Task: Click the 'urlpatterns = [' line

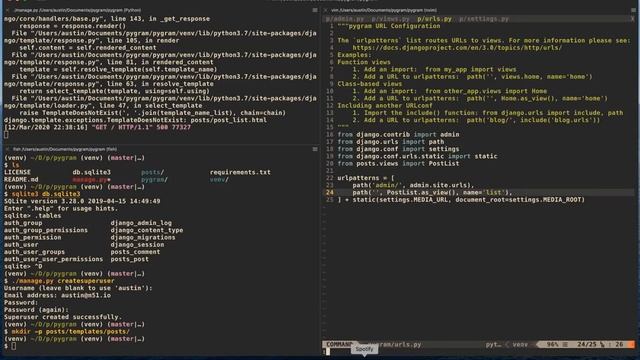Action: pos(366,178)
